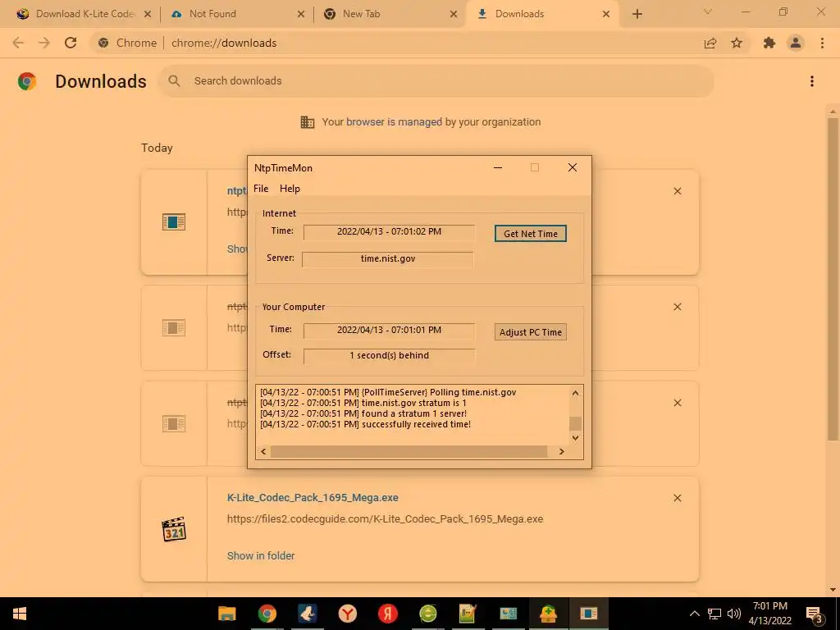840x630 pixels.
Task: Open the Downloads page more actions menu
Action: tap(812, 81)
